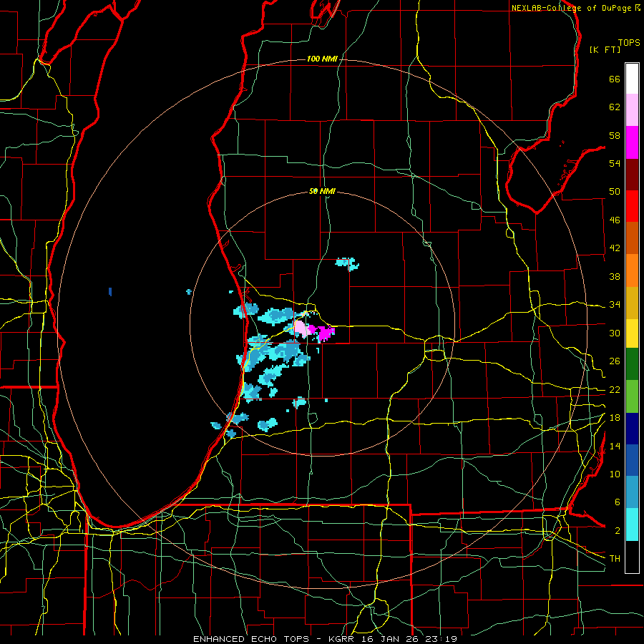644x644 pixels.
Task: Pick the dark green legend swatch
Action: click(632, 364)
